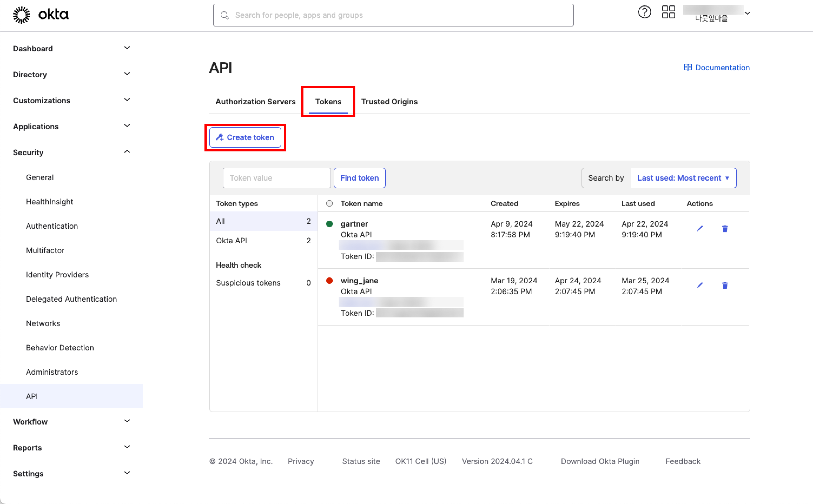The height and width of the screenshot is (504, 813).
Task: Click the wing_jane token name
Action: click(359, 281)
